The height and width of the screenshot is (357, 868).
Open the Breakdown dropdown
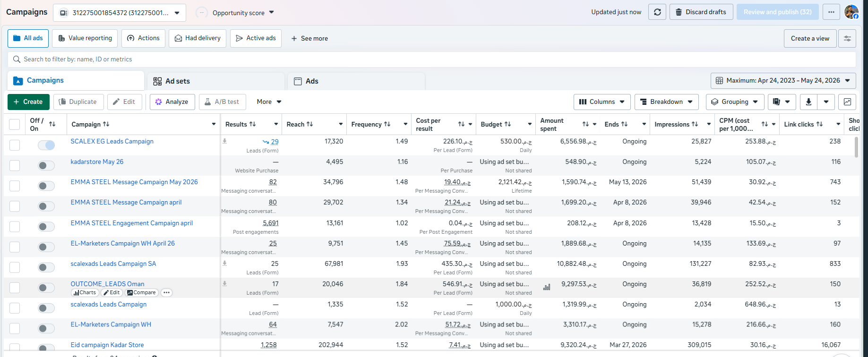(x=666, y=102)
